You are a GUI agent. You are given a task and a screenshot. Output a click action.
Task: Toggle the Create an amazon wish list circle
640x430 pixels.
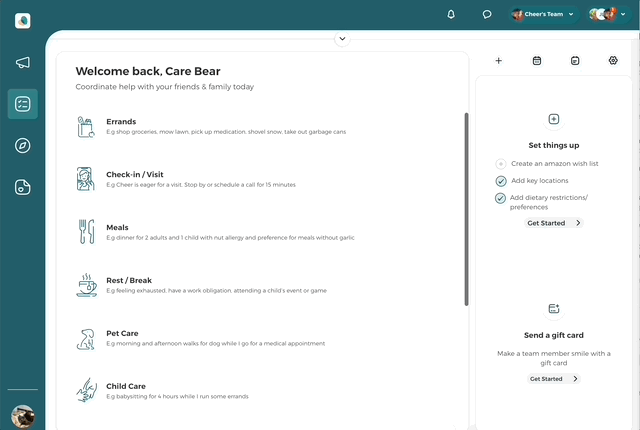[x=501, y=164]
